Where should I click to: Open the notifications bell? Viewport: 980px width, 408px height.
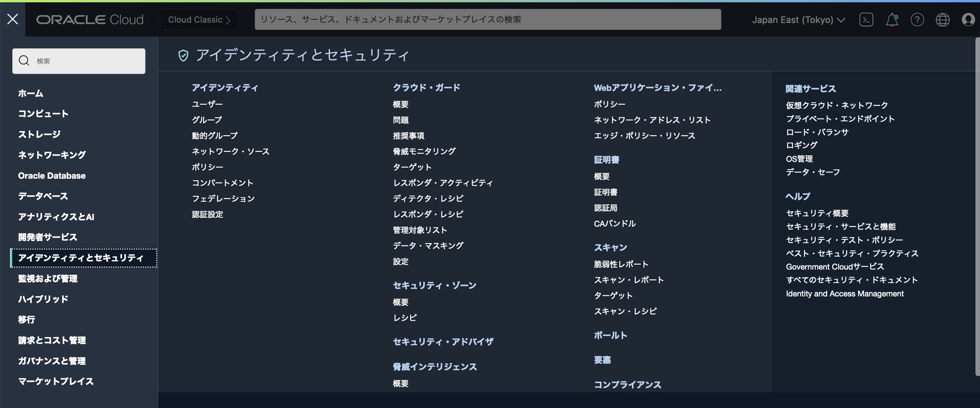tap(892, 19)
